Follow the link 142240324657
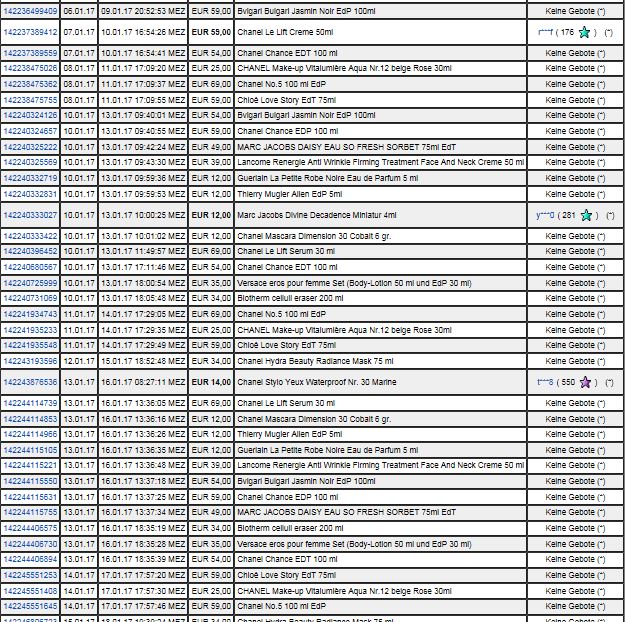Image resolution: width=625 pixels, height=622 pixels. (x=30, y=131)
